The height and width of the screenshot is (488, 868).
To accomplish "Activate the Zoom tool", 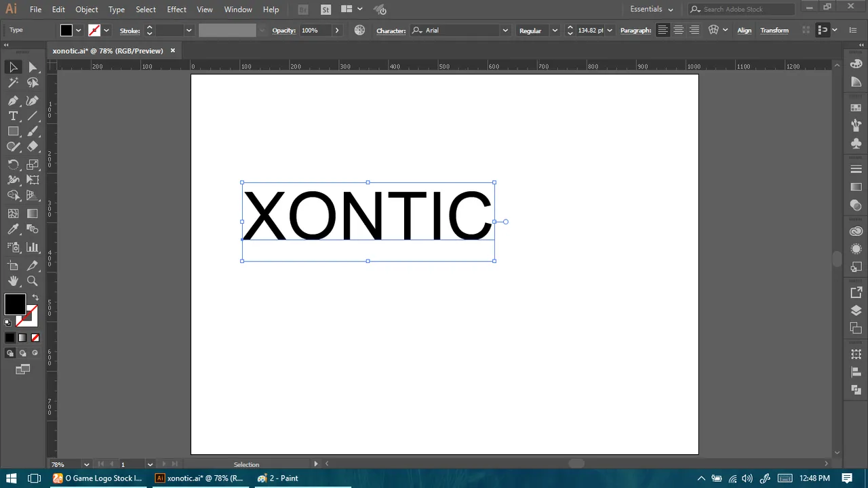I will pos(33,281).
